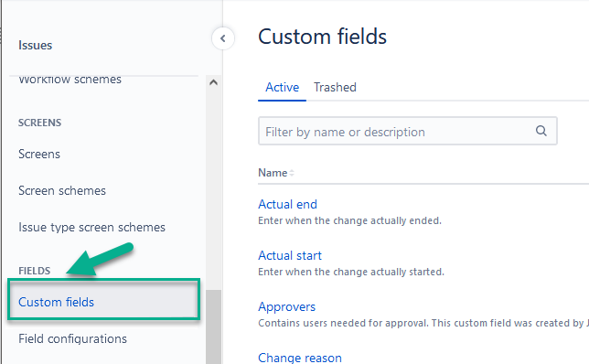589x364 pixels.
Task: Open Field configurations in the sidebar
Action: (x=72, y=338)
